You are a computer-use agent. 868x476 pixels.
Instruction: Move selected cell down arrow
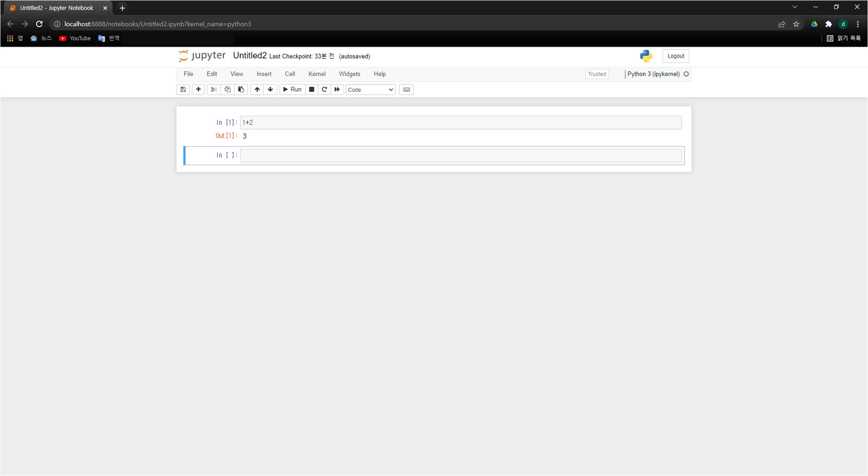click(270, 89)
